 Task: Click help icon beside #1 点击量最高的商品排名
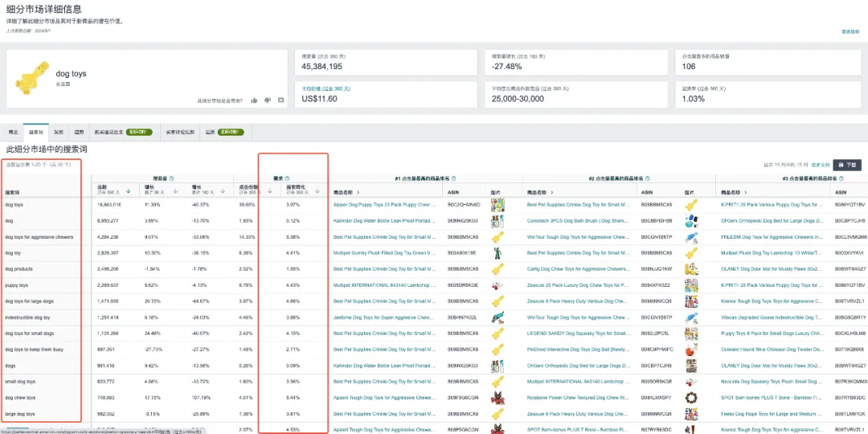[454, 178]
